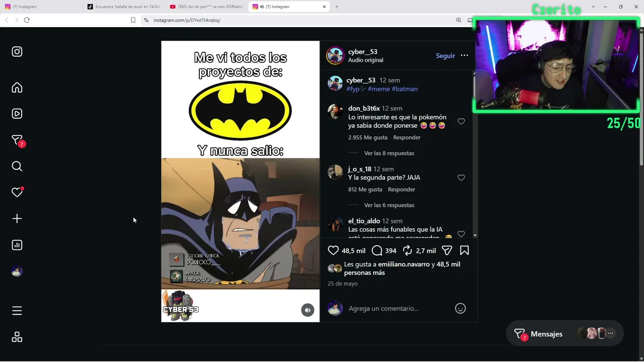Image resolution: width=644 pixels, height=362 pixels.
Task: Open el_tio_aldo's profile link
Action: [364, 221]
